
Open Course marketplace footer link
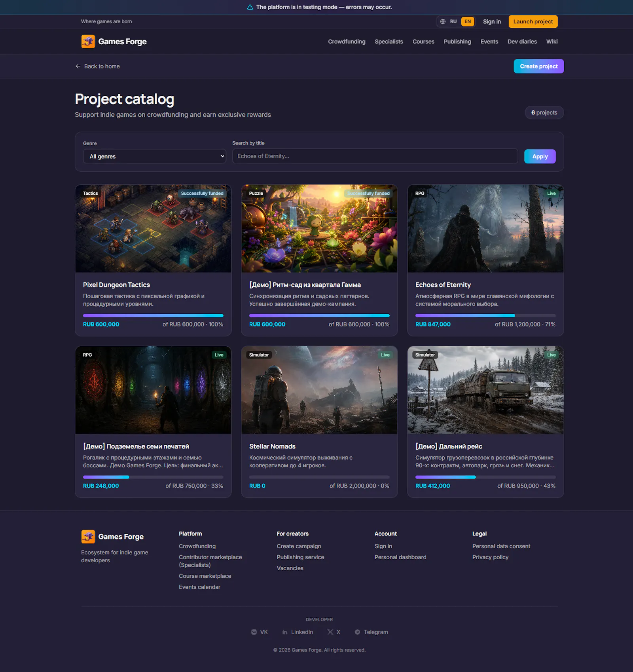click(205, 576)
